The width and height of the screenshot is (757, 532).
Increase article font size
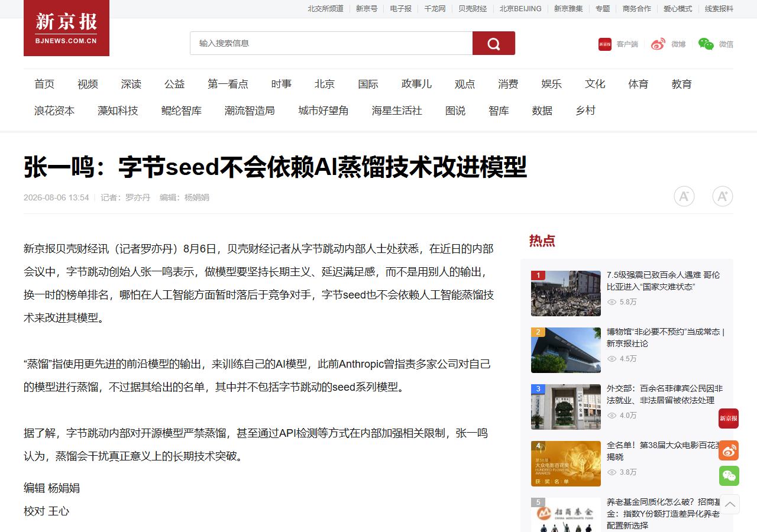pos(723,196)
